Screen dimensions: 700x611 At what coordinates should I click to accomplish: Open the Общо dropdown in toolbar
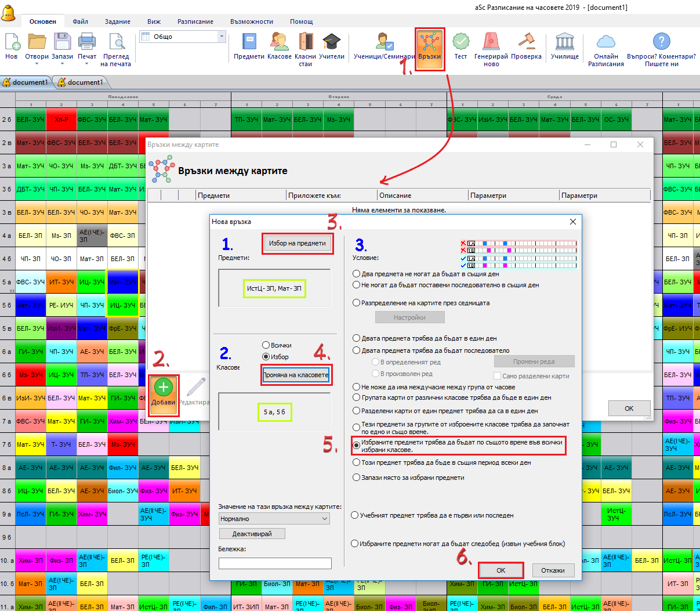click(x=222, y=37)
